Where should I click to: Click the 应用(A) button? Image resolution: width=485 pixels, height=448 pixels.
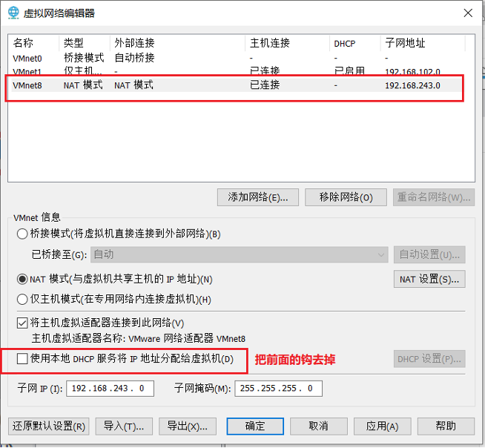click(383, 426)
